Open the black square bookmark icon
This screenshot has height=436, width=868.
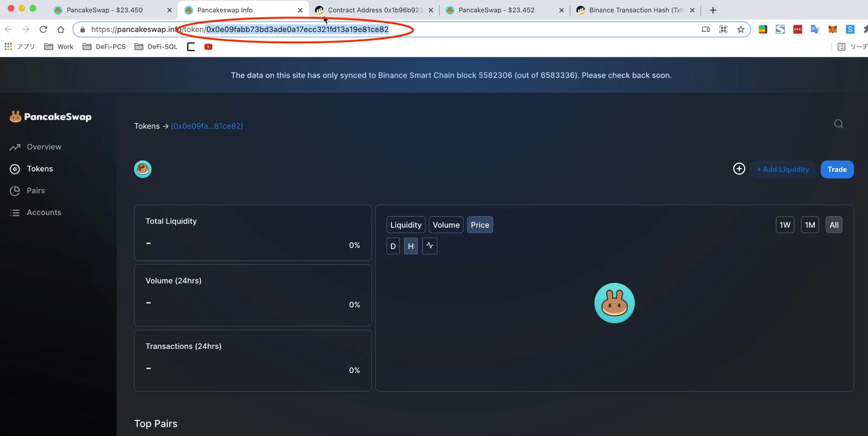point(191,47)
